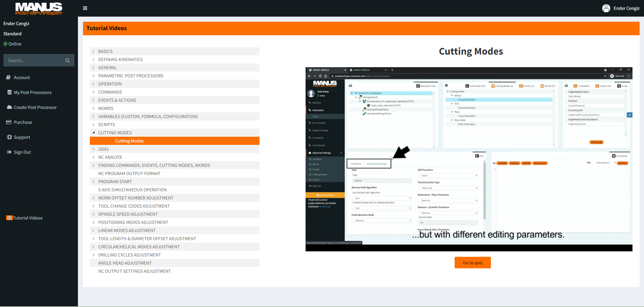Open the Support page
Image resolution: width=644 pixels, height=307 pixels.
pos(22,137)
